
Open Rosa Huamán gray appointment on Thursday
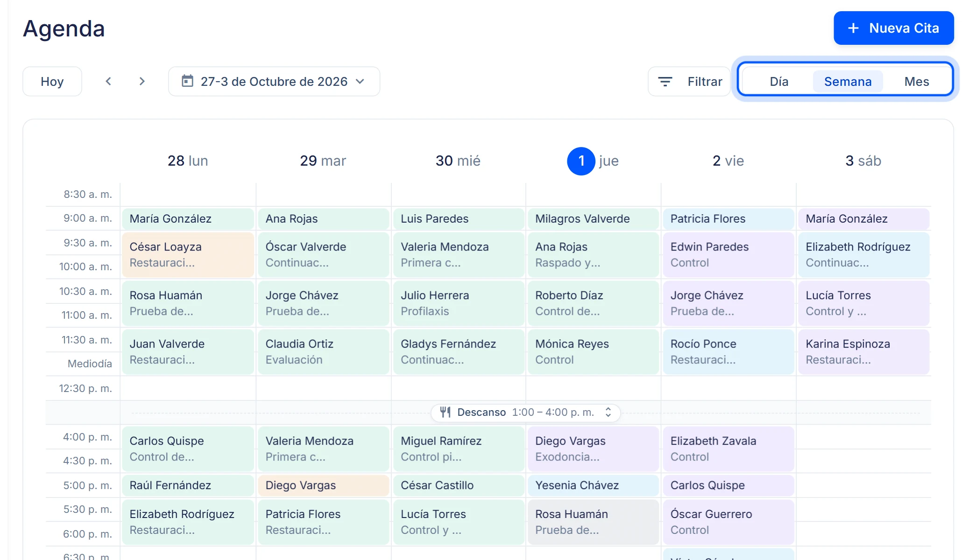(594, 522)
